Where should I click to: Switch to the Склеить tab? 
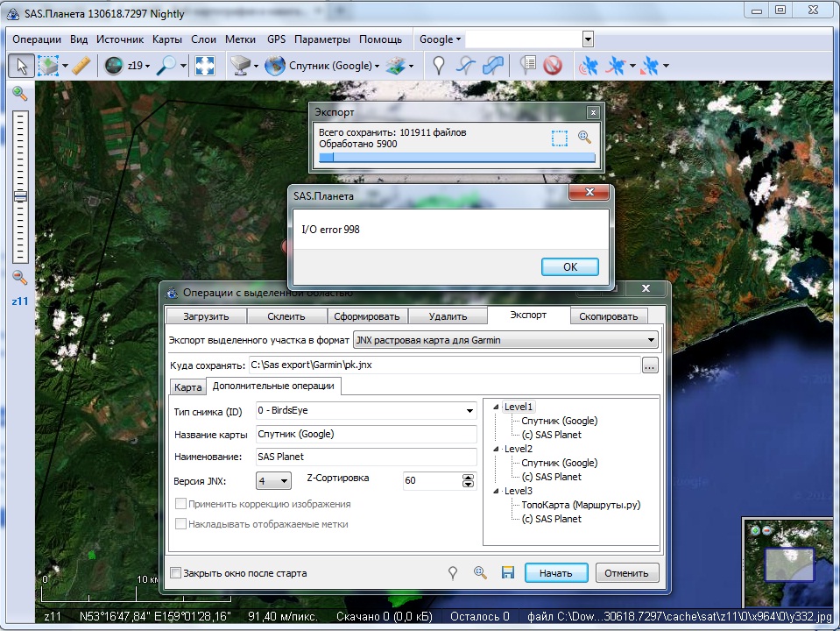286,316
